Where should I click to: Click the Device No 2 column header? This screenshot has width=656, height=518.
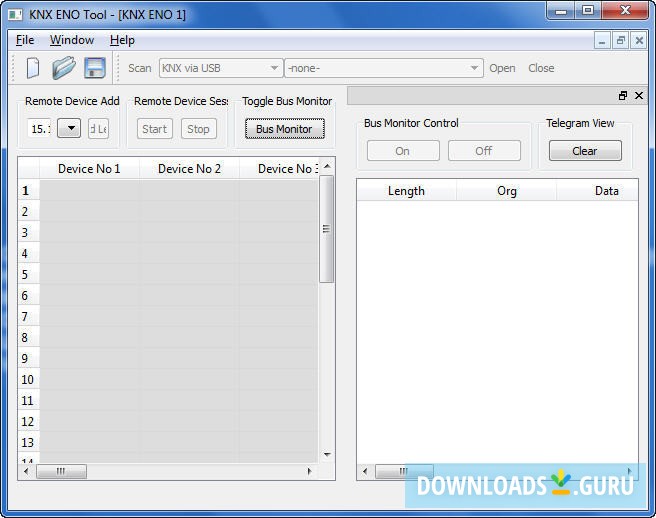[x=189, y=169]
